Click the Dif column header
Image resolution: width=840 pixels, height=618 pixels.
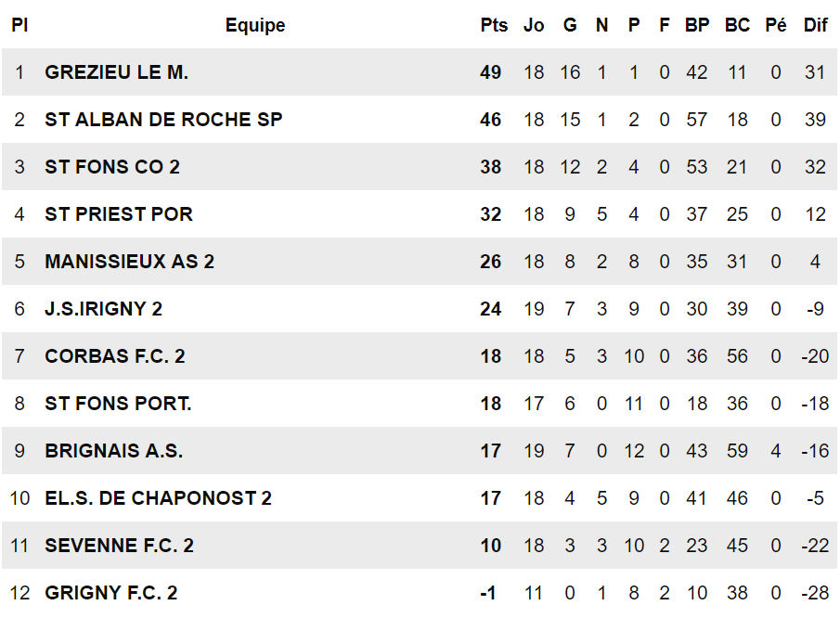tap(815, 25)
